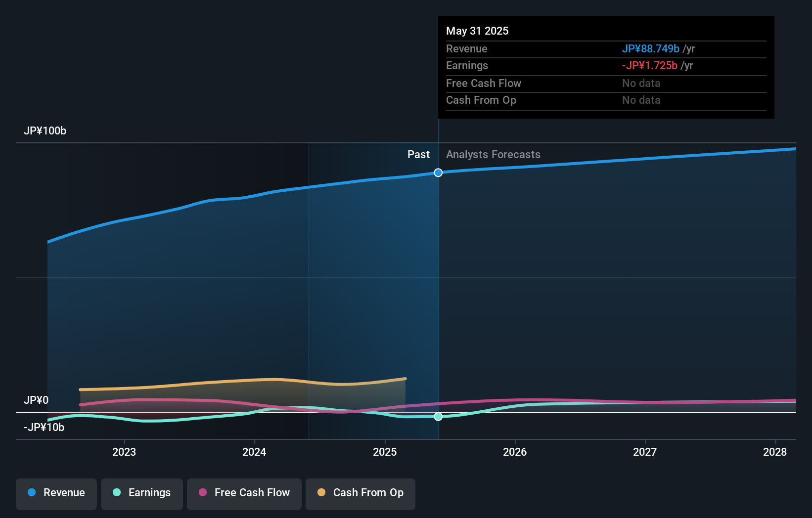
Task: Toggle the Cash From Op legend button
Action: [361, 494]
